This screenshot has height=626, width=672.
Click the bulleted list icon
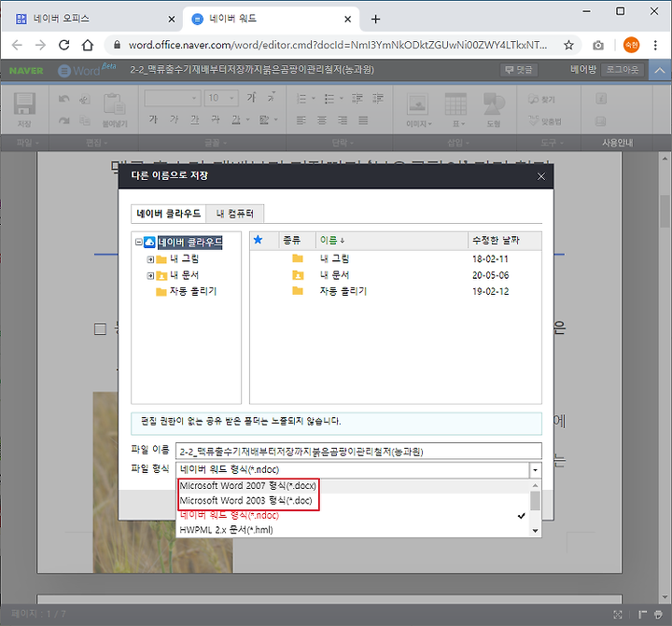tap(329, 99)
